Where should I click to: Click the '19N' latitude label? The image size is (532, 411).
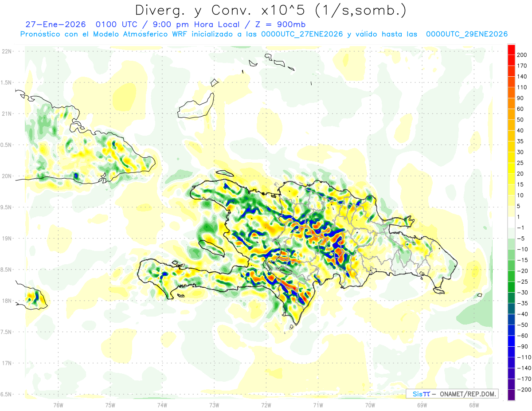(x=7, y=239)
